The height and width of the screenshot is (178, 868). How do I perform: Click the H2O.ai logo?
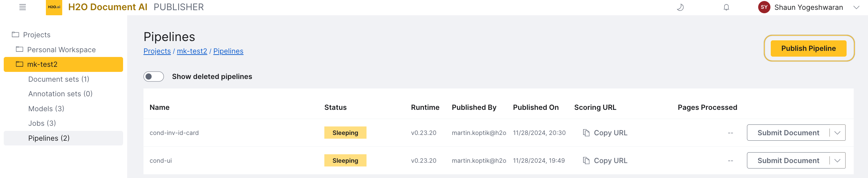pos(54,7)
